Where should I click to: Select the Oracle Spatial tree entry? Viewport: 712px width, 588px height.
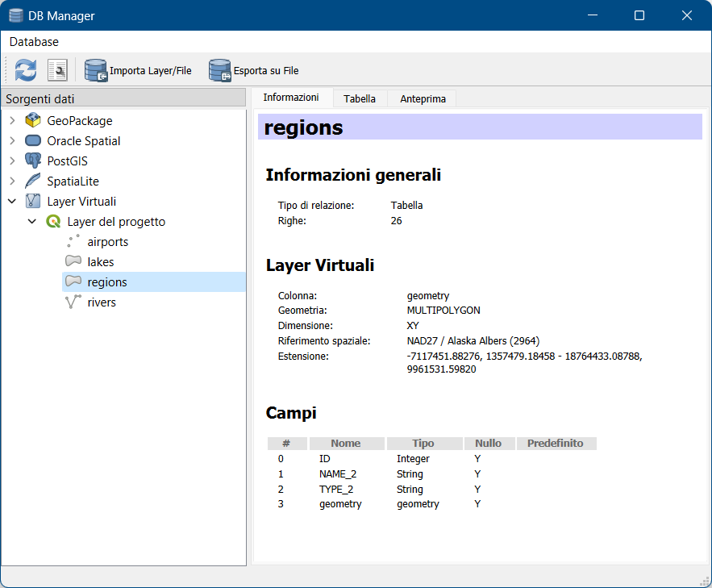pos(84,141)
